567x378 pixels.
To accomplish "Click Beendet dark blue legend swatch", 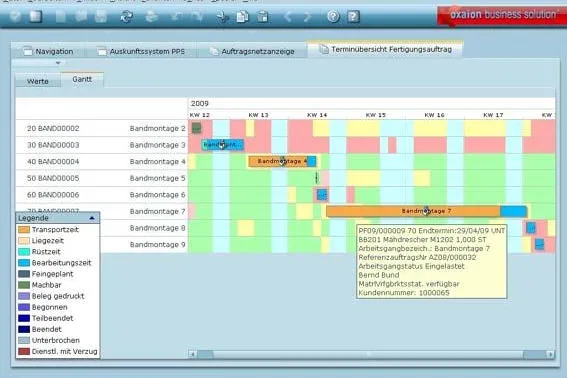I will [24, 329].
